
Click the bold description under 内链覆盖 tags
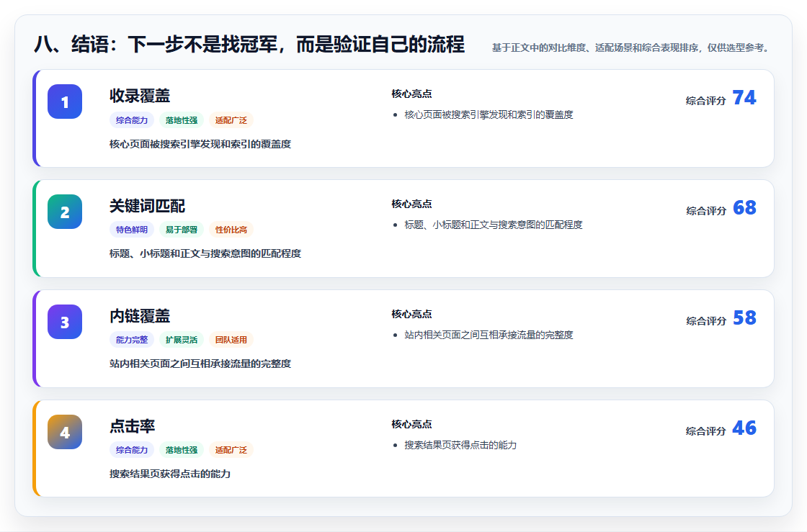[x=200, y=364]
